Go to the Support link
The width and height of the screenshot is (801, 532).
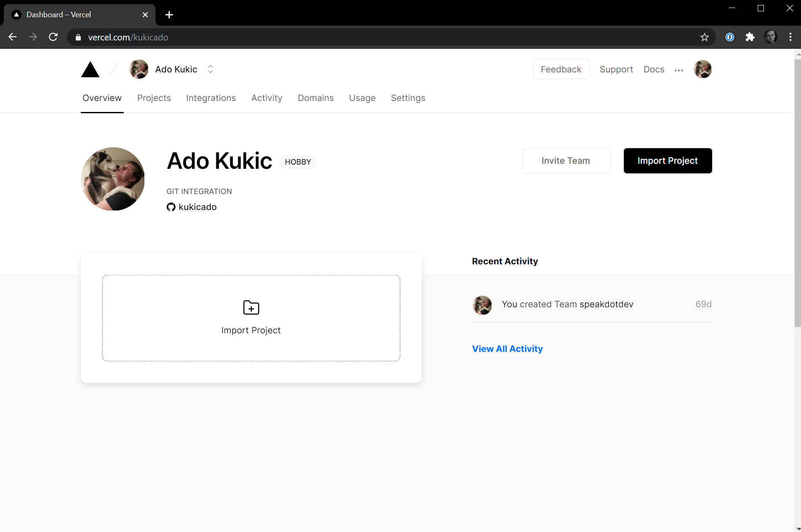pos(616,69)
